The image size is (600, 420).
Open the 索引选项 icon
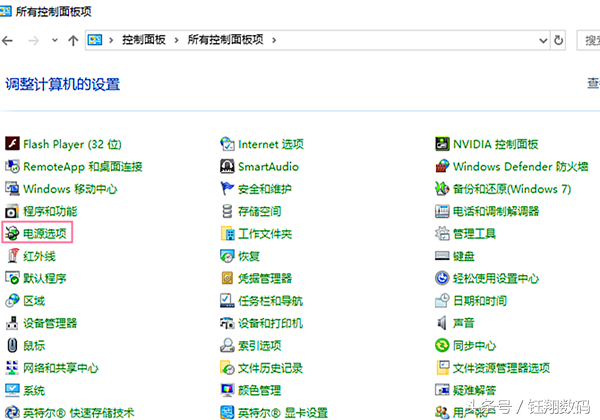227,345
